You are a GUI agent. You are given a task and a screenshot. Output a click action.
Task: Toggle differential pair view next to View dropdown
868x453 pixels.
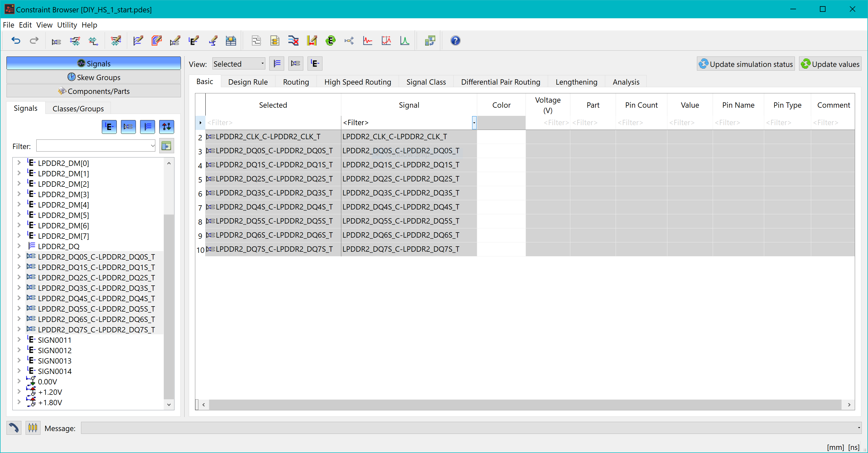(296, 64)
